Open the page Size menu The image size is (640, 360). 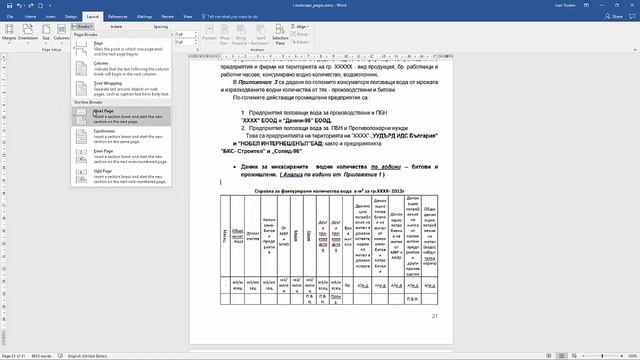tap(46, 33)
